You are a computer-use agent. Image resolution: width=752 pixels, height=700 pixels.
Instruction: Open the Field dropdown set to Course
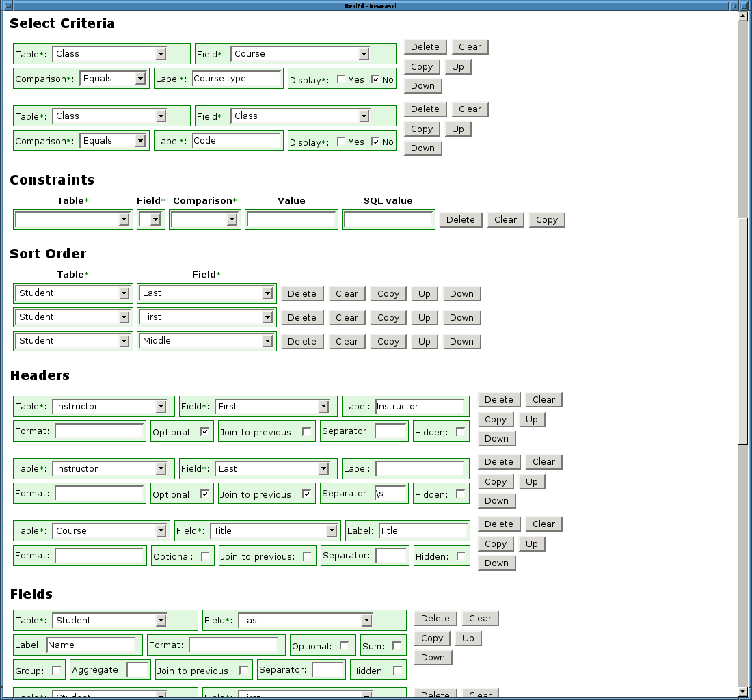[300, 54]
